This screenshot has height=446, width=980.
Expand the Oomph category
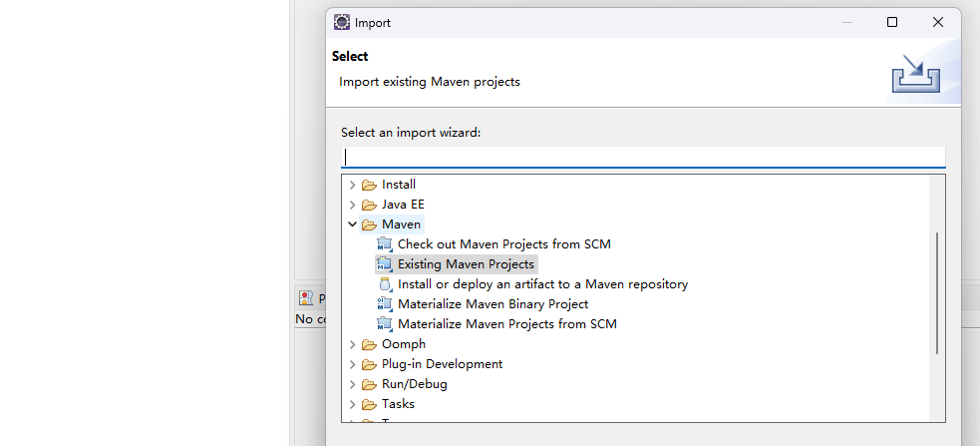(353, 344)
